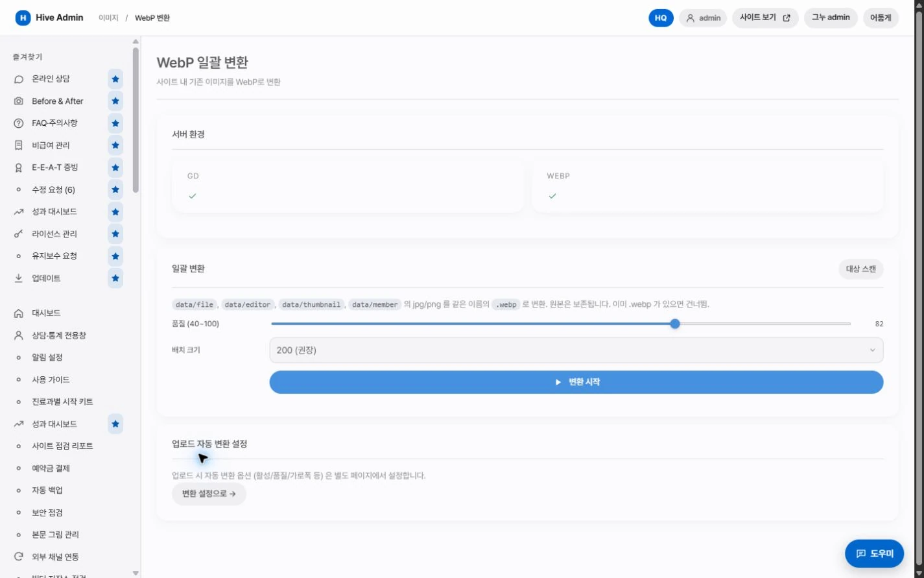This screenshot has height=578, width=924.
Task: Start conversion with 변환 시작 button
Action: pos(576,382)
